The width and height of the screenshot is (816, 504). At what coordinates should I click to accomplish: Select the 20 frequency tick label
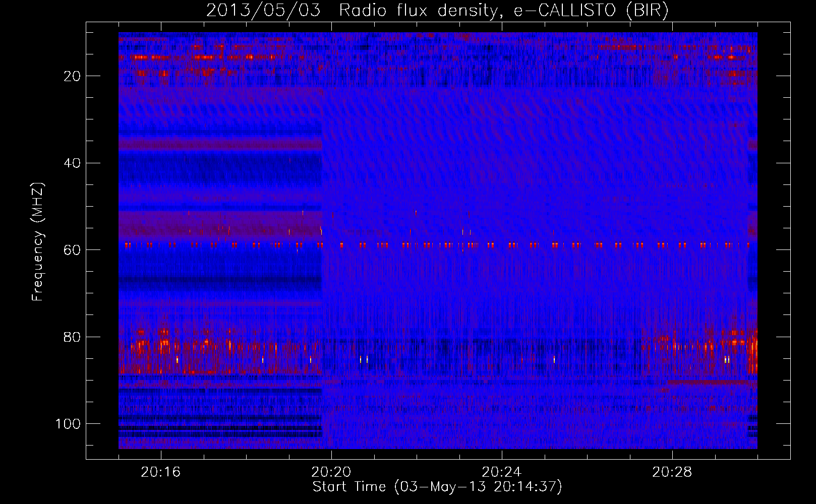tap(72, 76)
